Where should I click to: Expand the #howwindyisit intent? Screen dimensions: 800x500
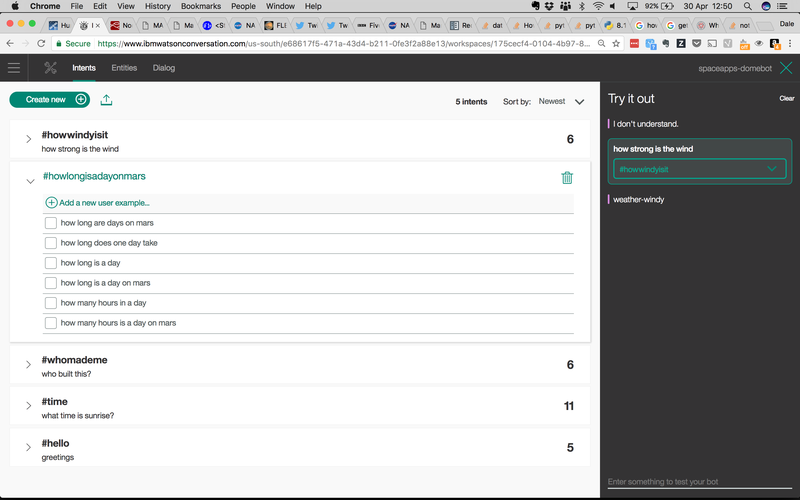pyautogui.click(x=29, y=139)
